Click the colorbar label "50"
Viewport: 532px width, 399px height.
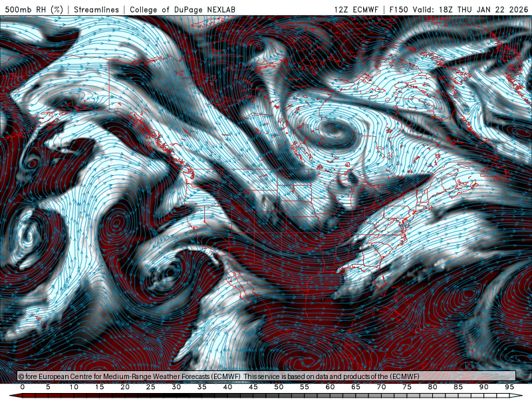pos(279,387)
